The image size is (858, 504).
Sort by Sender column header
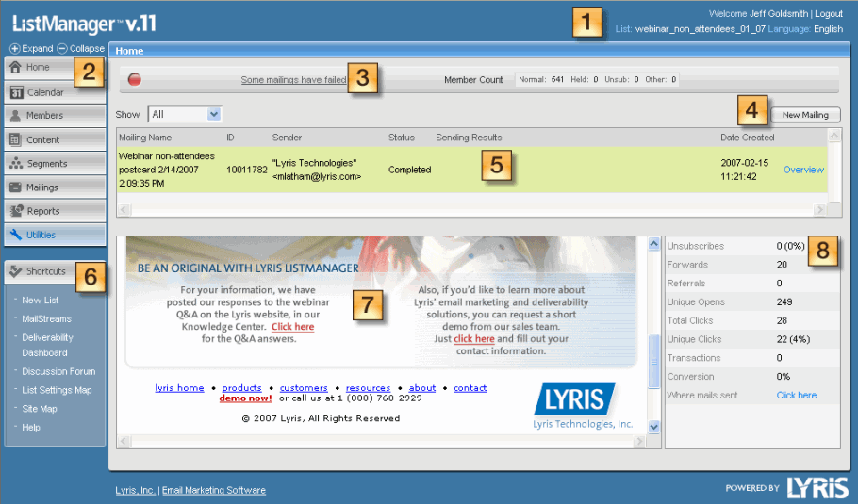[287, 138]
